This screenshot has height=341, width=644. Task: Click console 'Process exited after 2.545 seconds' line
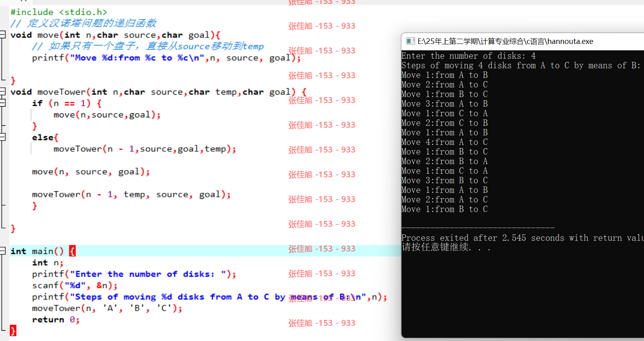523,238
